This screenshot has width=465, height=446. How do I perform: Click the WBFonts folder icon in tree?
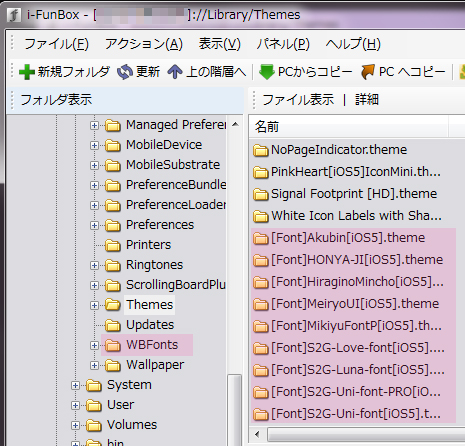[x=113, y=345]
